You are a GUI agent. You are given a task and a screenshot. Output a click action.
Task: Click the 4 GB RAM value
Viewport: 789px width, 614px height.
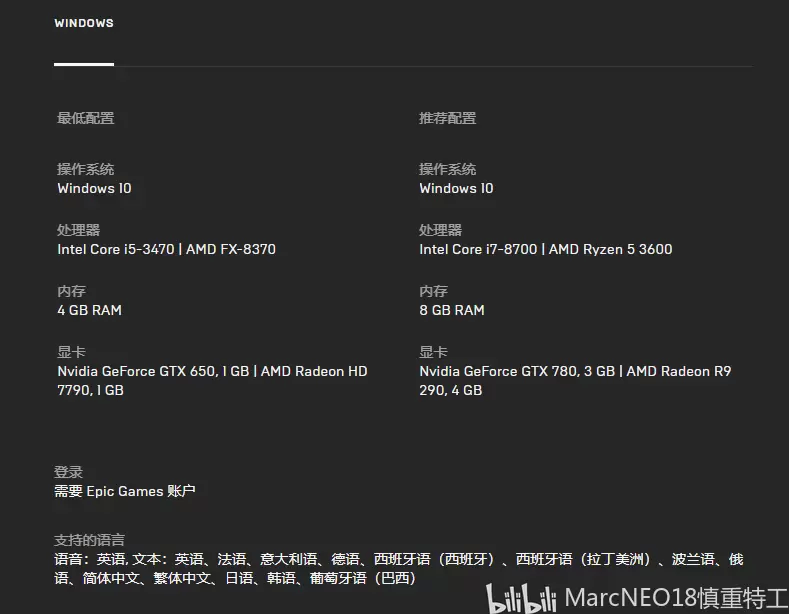(90, 310)
